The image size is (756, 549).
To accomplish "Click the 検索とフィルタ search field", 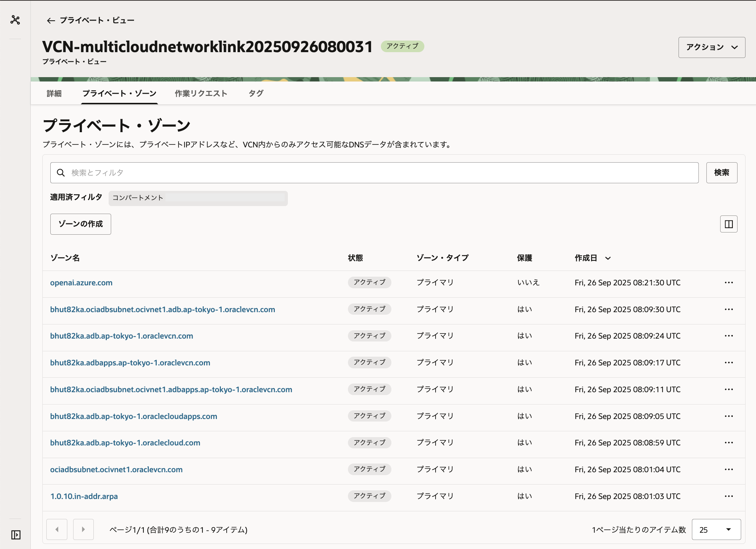I will [374, 173].
